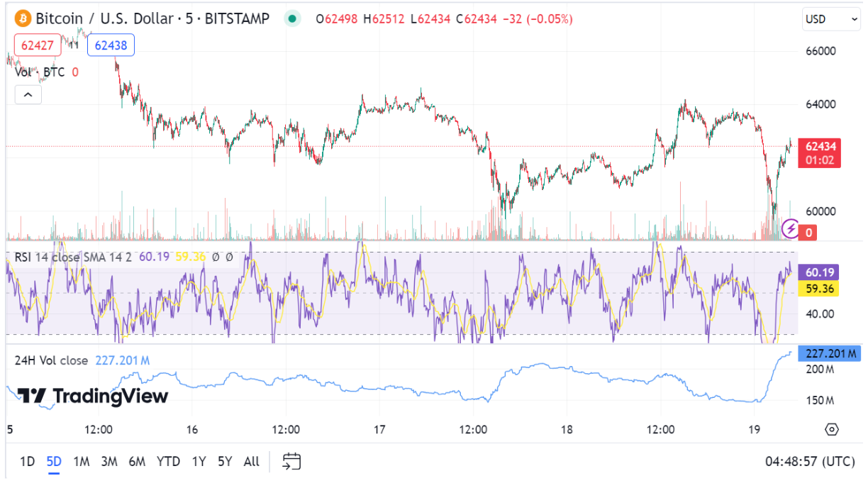
Task: Click the orange Bitcoin logo icon
Action: point(22,18)
